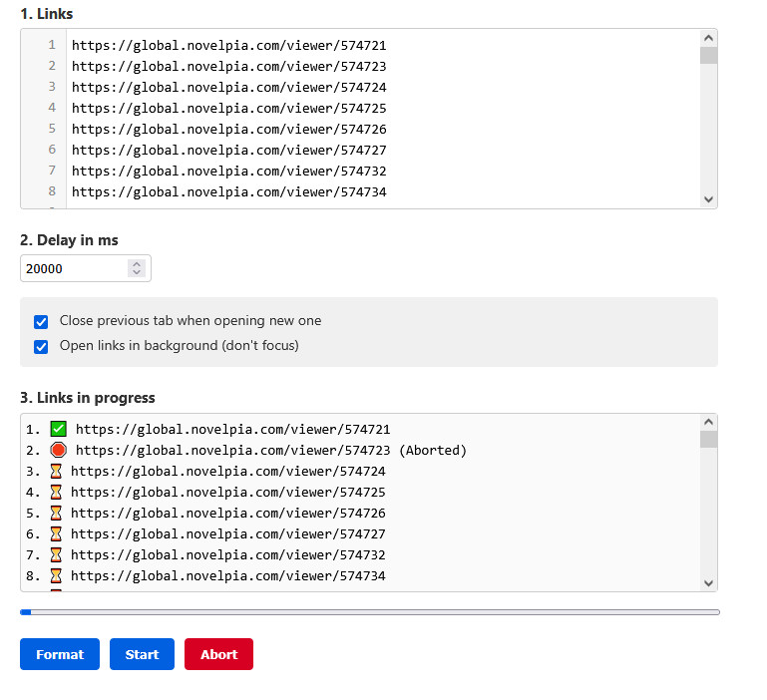Image resolution: width=767 pixels, height=700 pixels.
Task: Click the hourglass icon beside link 574734
Action: [x=56, y=575]
